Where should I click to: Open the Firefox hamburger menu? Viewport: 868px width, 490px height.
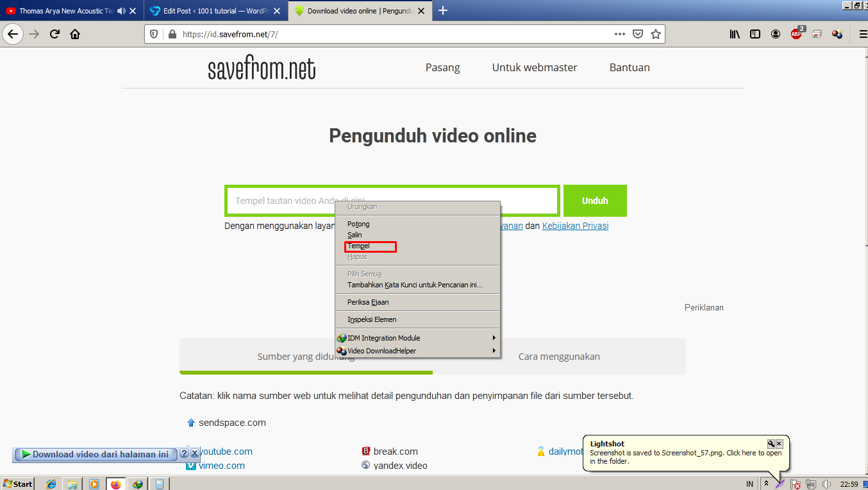[862, 34]
